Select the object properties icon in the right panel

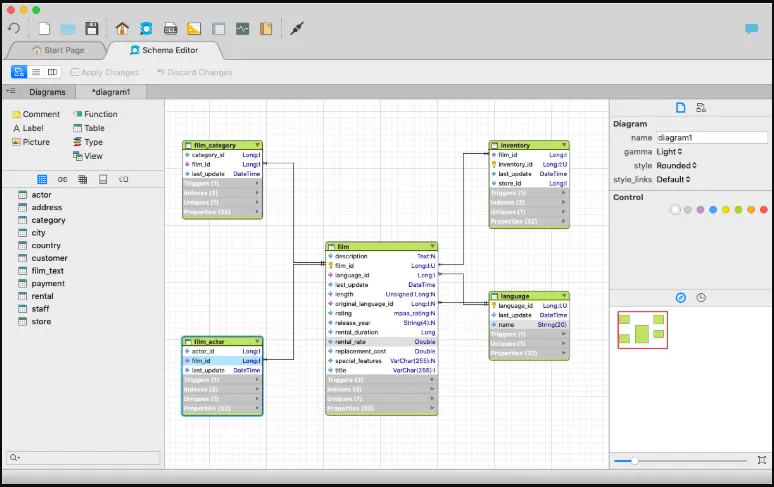click(x=701, y=108)
